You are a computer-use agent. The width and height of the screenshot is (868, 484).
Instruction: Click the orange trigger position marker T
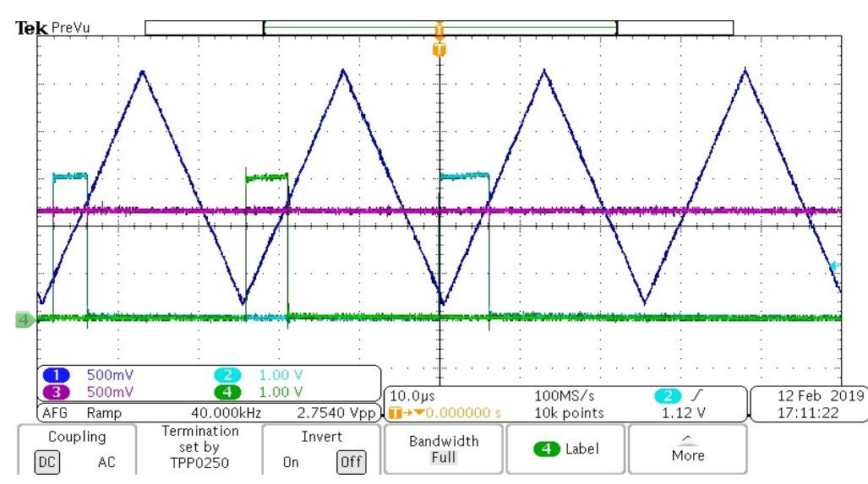click(x=439, y=50)
